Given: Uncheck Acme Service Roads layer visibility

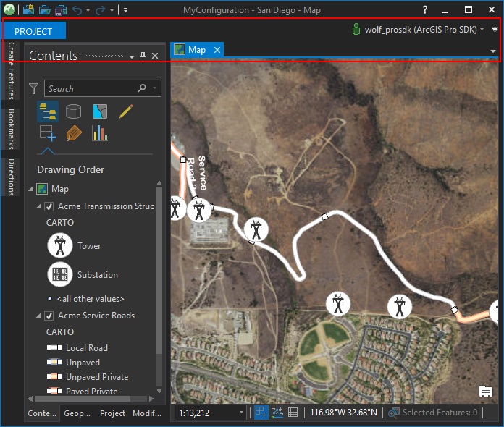Looking at the screenshot, I should [49, 316].
